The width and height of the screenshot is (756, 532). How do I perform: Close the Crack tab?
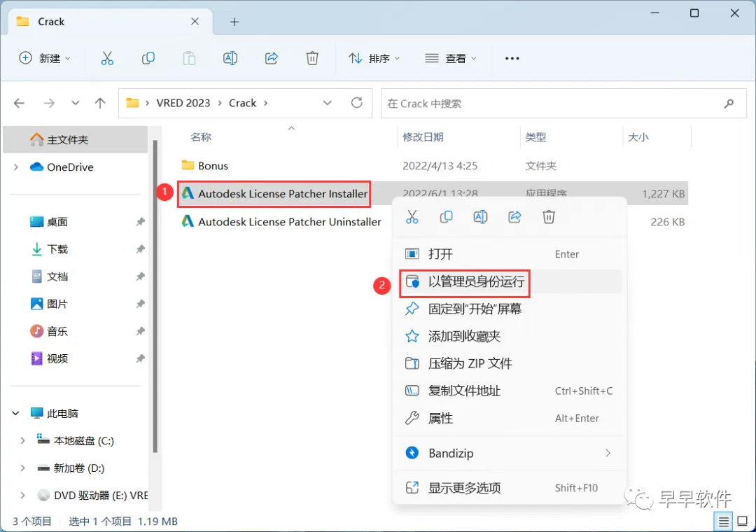(195, 21)
